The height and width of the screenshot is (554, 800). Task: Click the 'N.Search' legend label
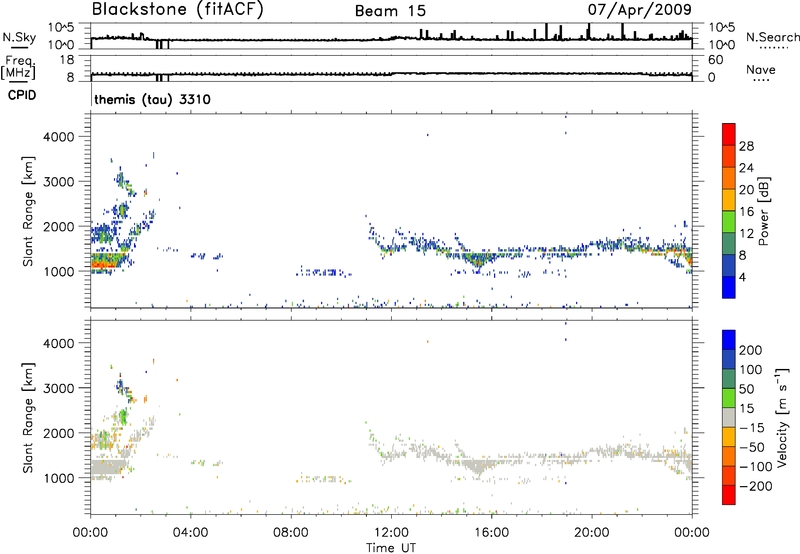tap(772, 37)
